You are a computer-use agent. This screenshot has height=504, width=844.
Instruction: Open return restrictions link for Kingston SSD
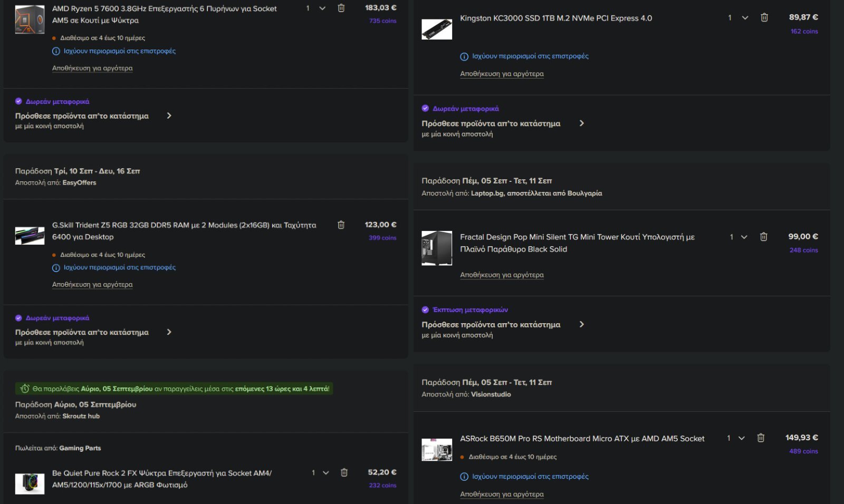point(530,56)
